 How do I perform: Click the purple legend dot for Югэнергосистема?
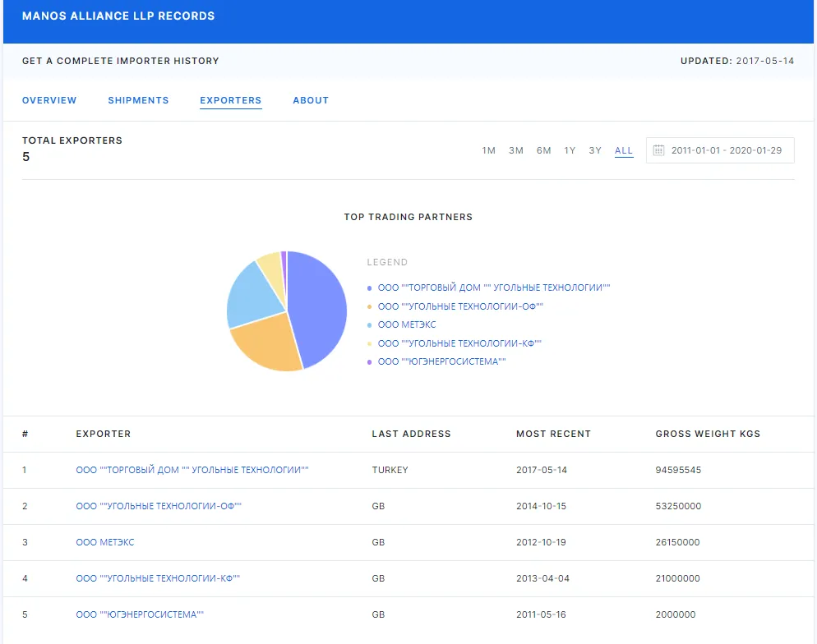pyautogui.click(x=370, y=362)
